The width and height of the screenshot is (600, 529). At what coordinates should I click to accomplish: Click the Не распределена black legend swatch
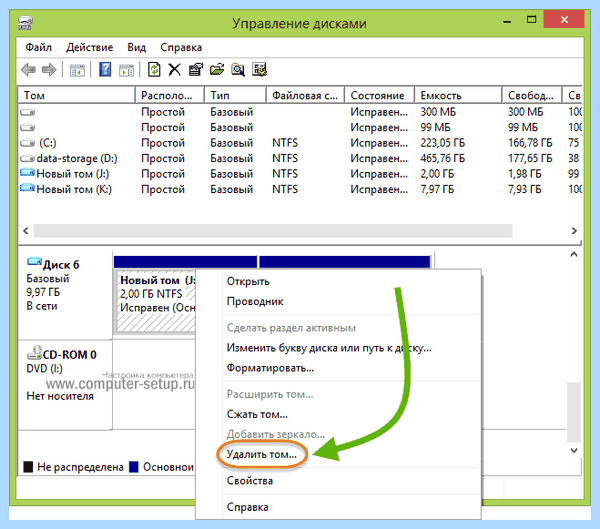click(28, 467)
